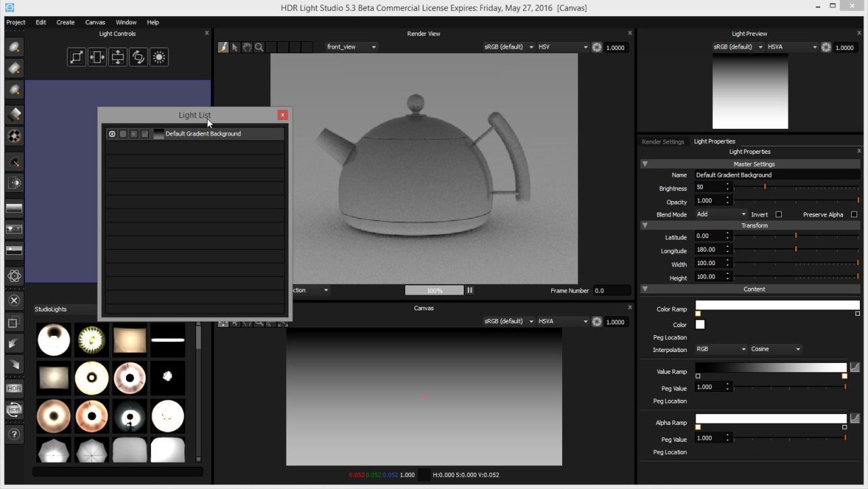The image size is (868, 489).
Task: Click the exposure aperture icon in Render View
Action: click(597, 47)
